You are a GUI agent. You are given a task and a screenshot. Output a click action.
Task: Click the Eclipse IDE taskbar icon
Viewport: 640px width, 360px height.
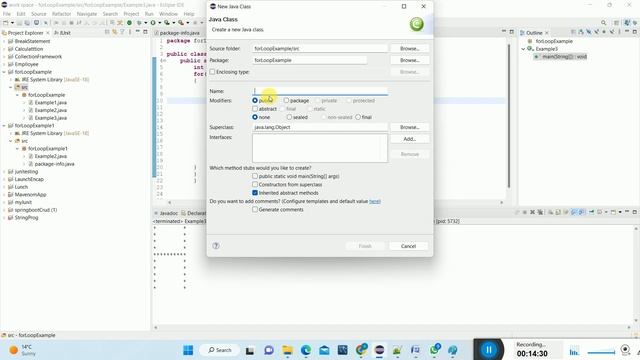coord(380,350)
